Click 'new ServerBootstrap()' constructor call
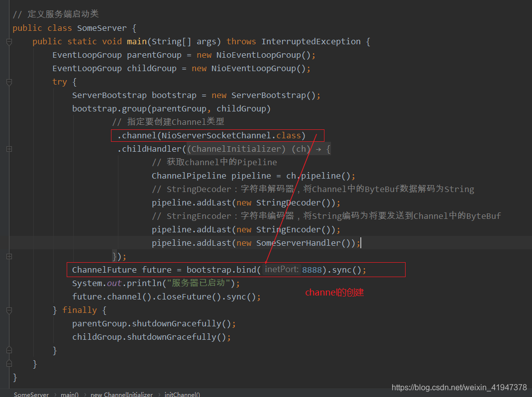Image resolution: width=532 pixels, height=397 pixels. [264, 96]
